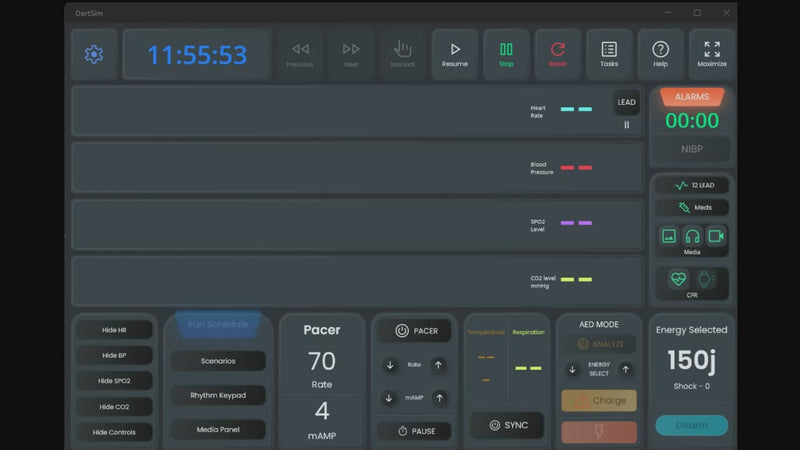This screenshot has height=450, width=800.
Task: Click the Charge button
Action: pos(599,401)
